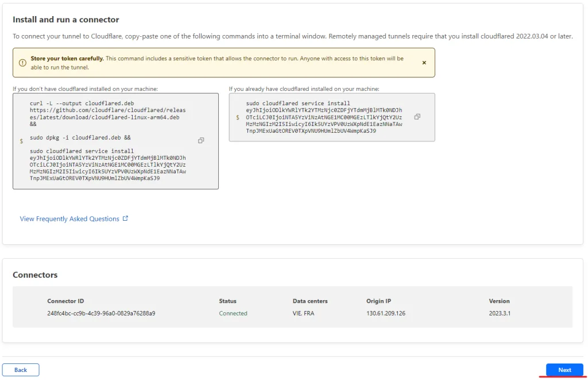The image size is (588, 380).
Task: Click the Connector ID column header
Action: click(x=65, y=301)
